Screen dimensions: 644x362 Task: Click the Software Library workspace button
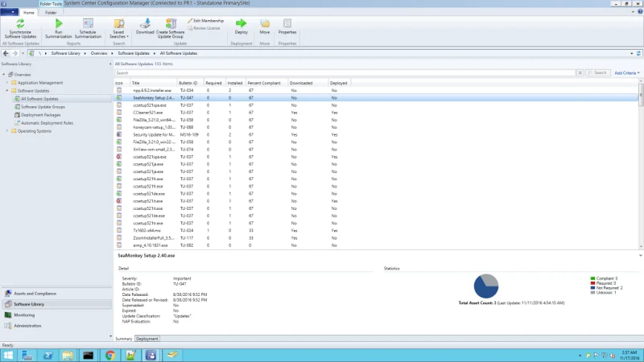pyautogui.click(x=56, y=304)
